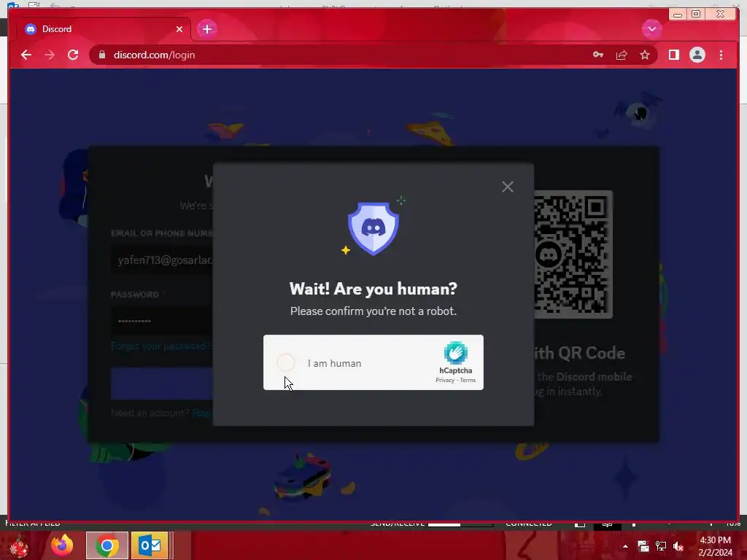Image resolution: width=747 pixels, height=560 pixels.
Task: Toggle the browser side panel
Action: click(x=673, y=55)
